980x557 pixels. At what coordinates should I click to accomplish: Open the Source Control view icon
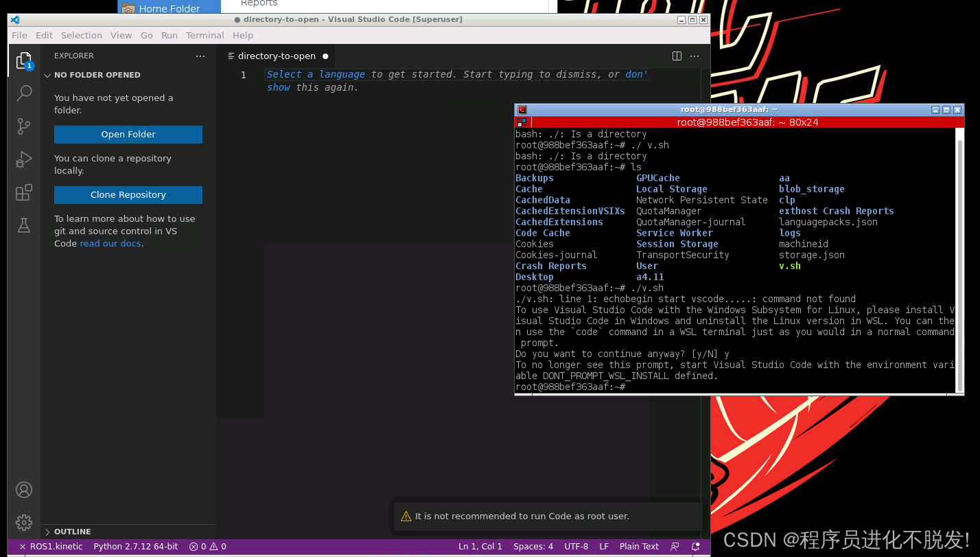24,126
